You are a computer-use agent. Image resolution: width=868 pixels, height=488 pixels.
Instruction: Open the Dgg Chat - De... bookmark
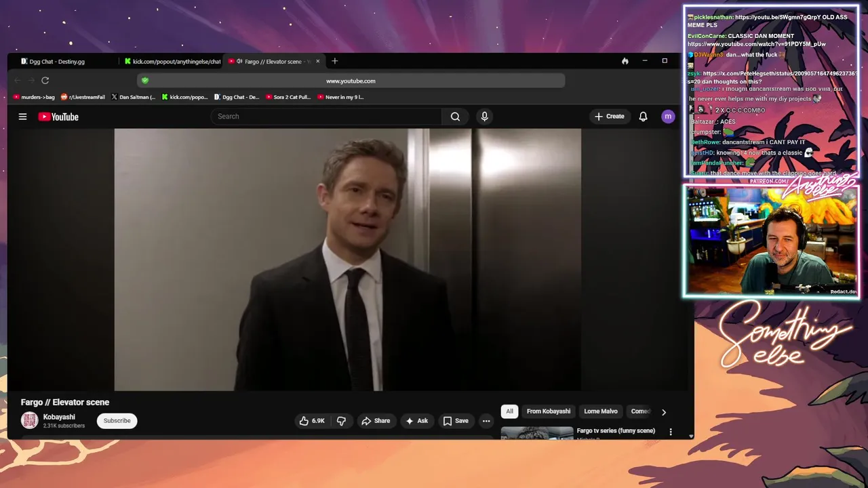click(237, 97)
